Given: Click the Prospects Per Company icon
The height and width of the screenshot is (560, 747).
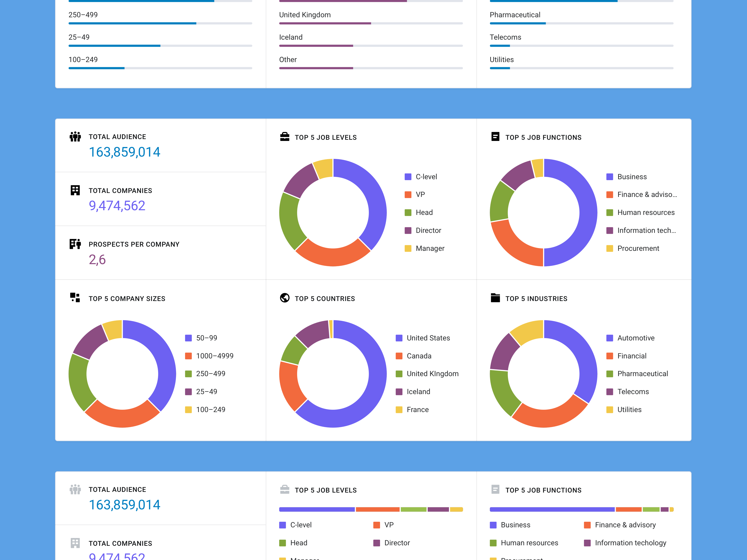Looking at the screenshot, I should coord(75,244).
